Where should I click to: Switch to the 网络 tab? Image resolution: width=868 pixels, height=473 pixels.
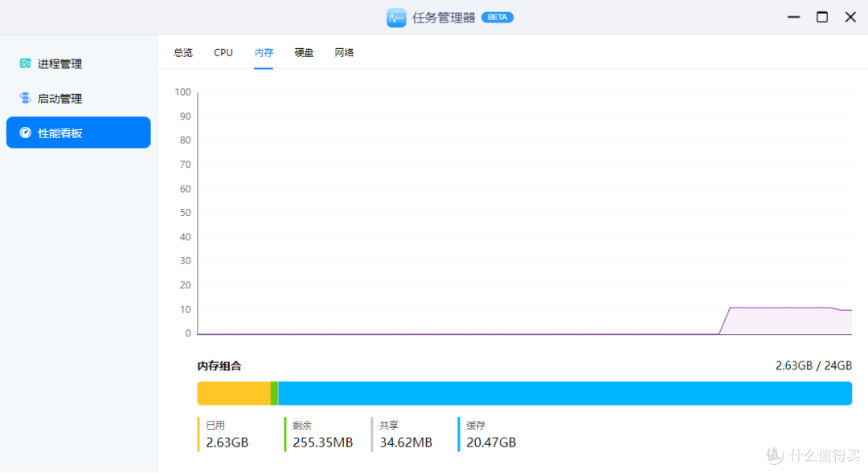[344, 52]
